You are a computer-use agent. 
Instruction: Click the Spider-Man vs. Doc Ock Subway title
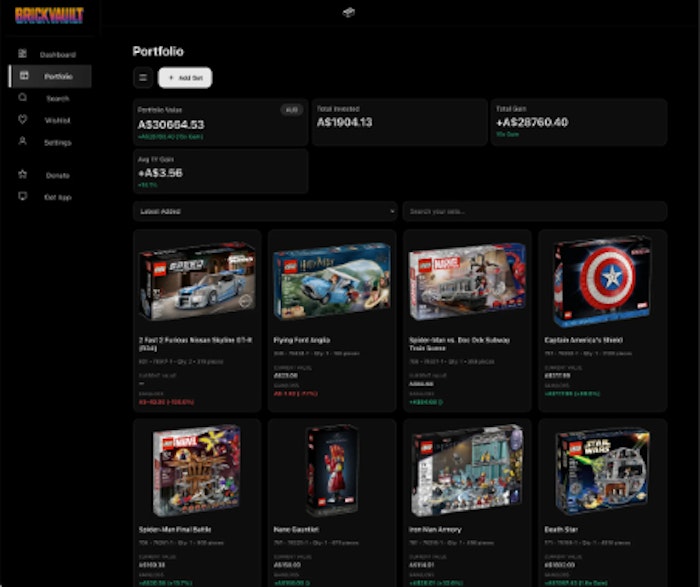pos(459,344)
